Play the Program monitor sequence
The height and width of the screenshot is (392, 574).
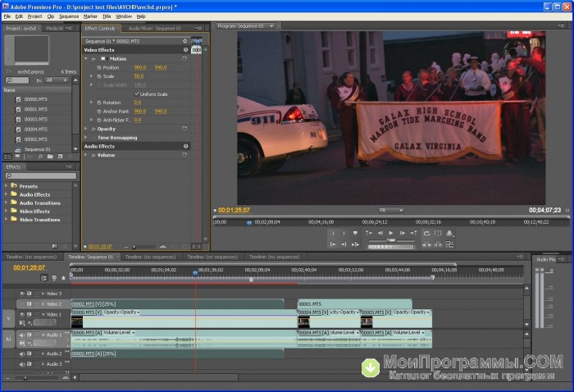click(x=391, y=233)
